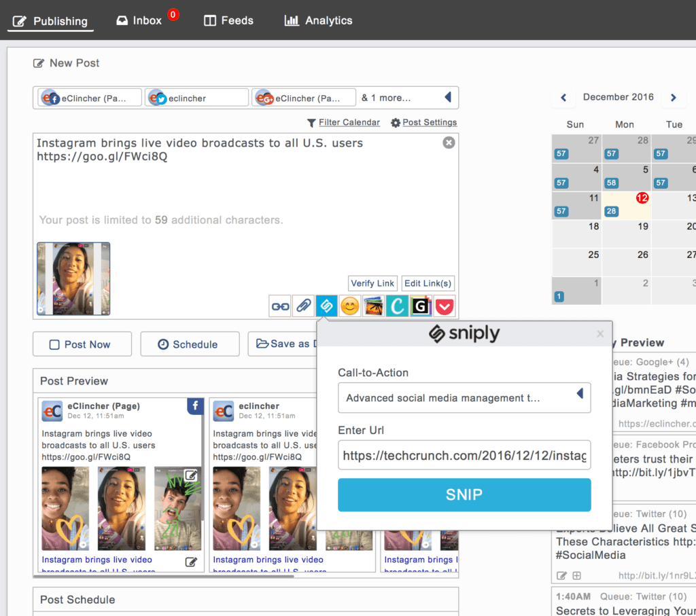Screen dimensions: 696x616
Task: Select the eClincher Facebook page account chip
Action: coord(89,98)
